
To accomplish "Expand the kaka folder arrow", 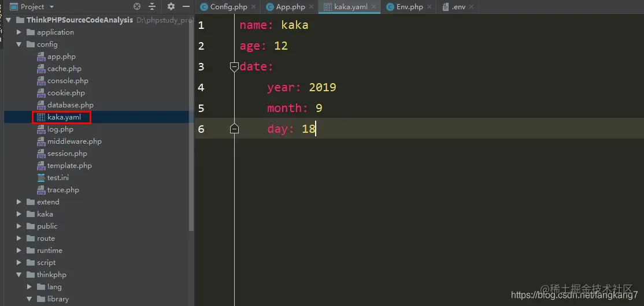I will pyautogui.click(x=19, y=214).
